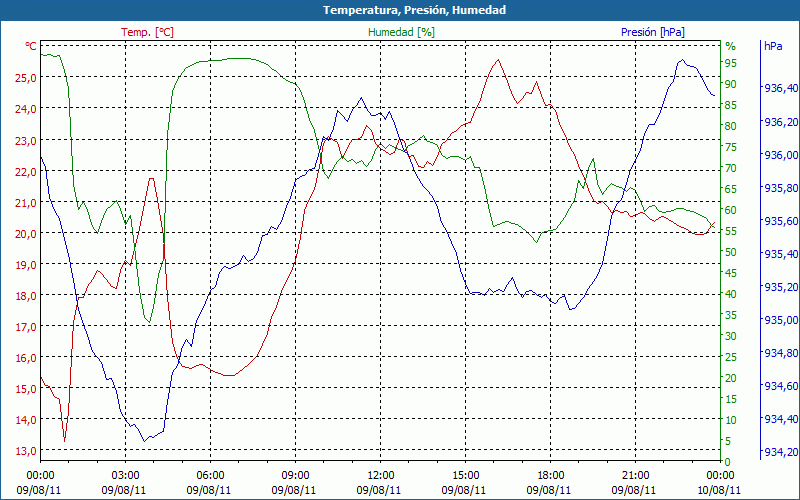
Task: Click the '23,0' temperature axis value
Action: point(27,141)
